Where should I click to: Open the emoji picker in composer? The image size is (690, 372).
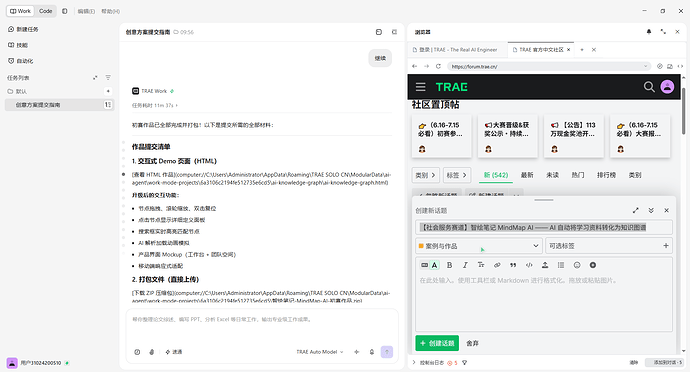577,265
